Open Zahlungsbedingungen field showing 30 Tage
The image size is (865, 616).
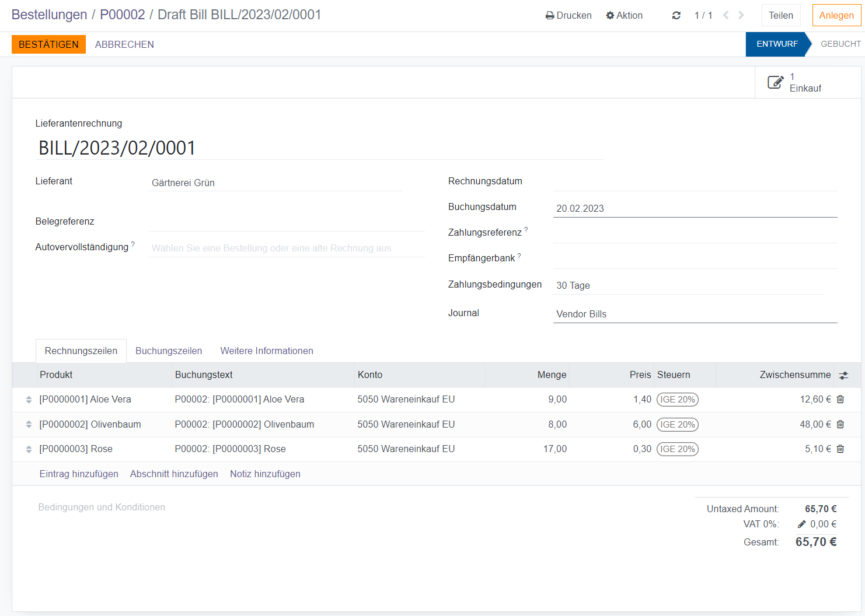click(689, 285)
